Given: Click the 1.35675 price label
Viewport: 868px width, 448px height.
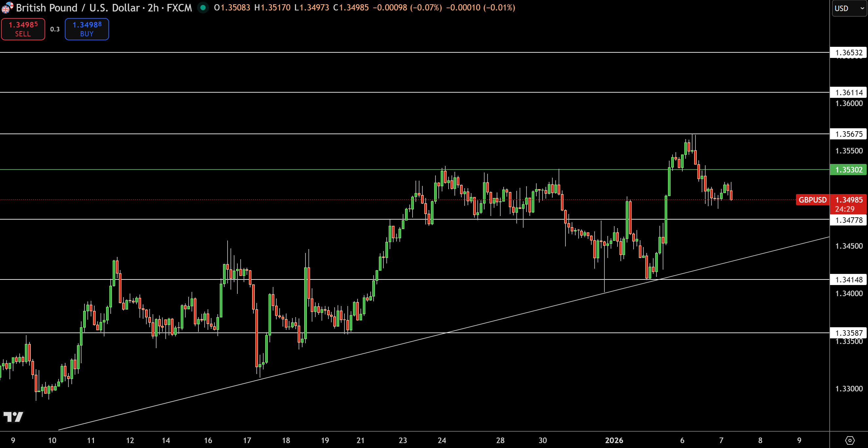Looking at the screenshot, I should [x=848, y=134].
